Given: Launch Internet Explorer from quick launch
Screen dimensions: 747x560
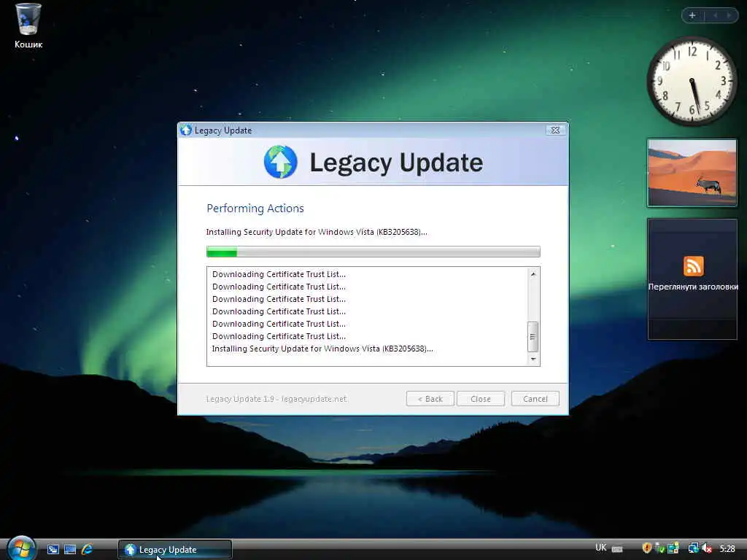Looking at the screenshot, I should [88, 550].
